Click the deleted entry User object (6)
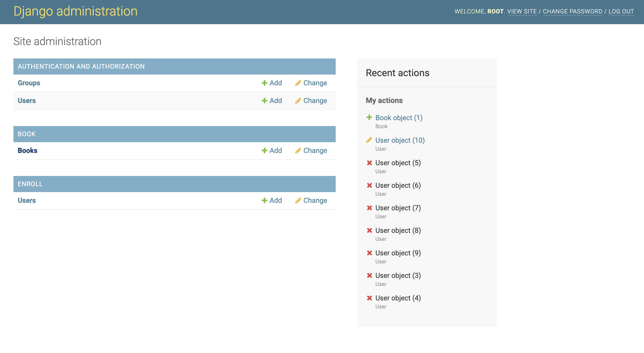This screenshot has width=644, height=353. tap(398, 185)
